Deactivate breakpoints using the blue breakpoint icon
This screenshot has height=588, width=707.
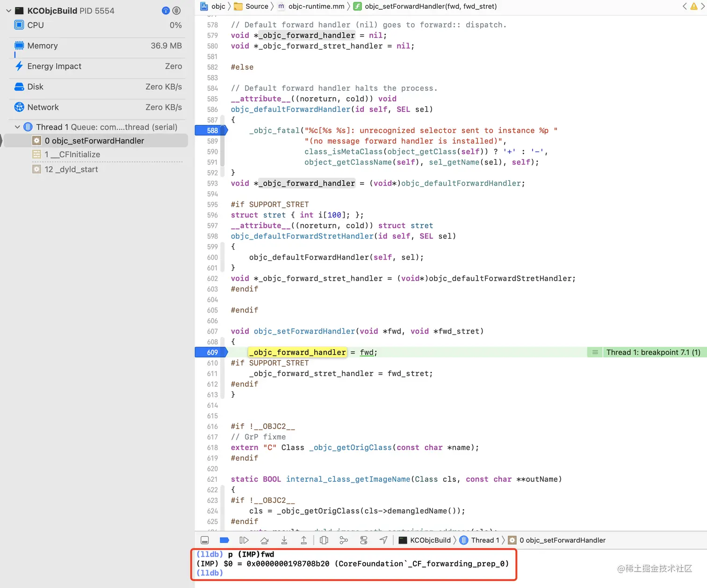(224, 540)
